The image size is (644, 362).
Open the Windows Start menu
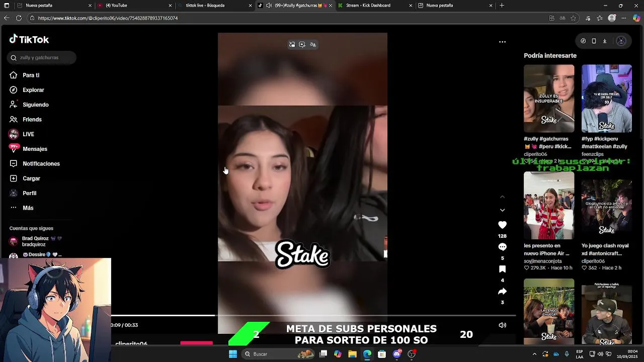233,354
